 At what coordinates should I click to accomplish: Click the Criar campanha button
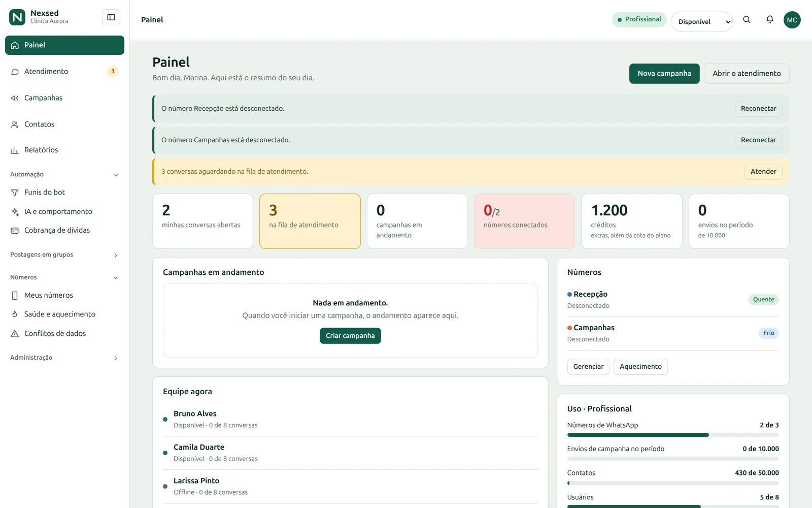pyautogui.click(x=350, y=336)
